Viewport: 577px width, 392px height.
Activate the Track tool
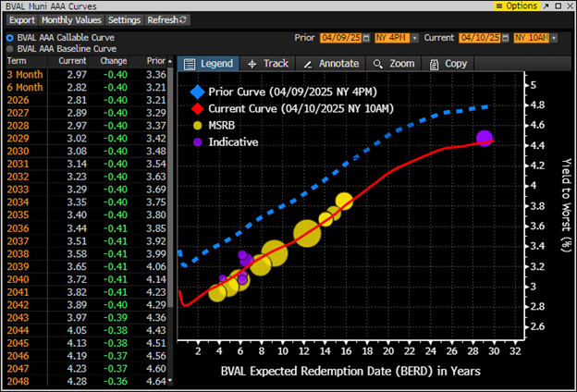267,64
